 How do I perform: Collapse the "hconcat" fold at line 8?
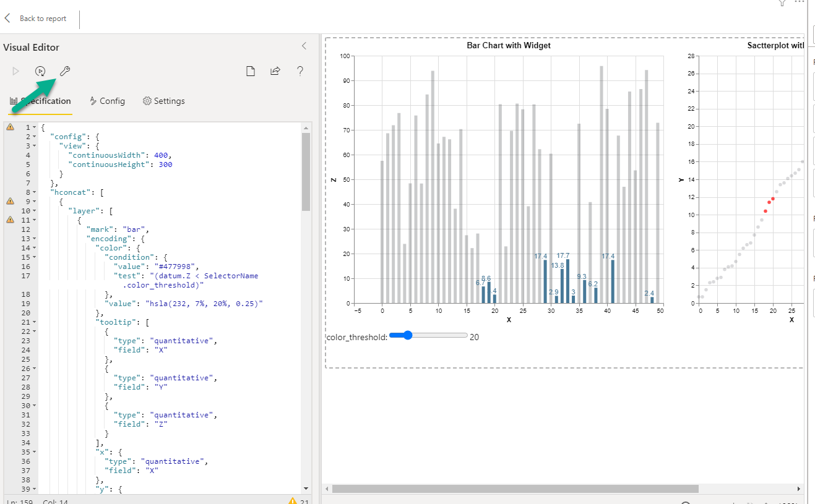tap(35, 192)
